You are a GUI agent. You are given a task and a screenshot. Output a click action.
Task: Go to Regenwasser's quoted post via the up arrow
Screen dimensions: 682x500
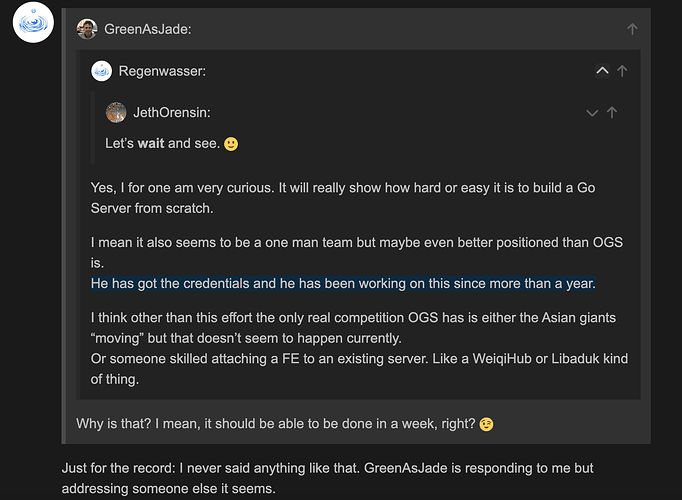tap(622, 71)
